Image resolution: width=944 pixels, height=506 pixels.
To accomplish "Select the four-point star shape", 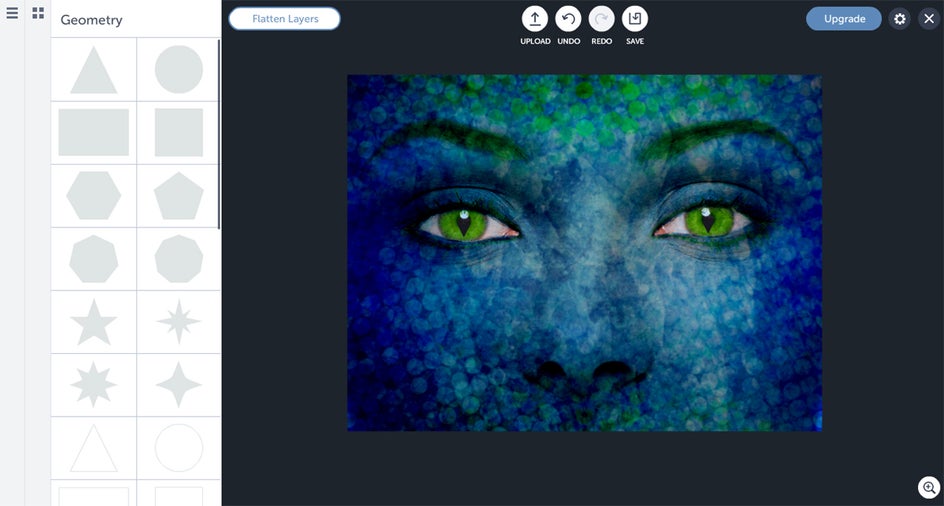I will 179,385.
